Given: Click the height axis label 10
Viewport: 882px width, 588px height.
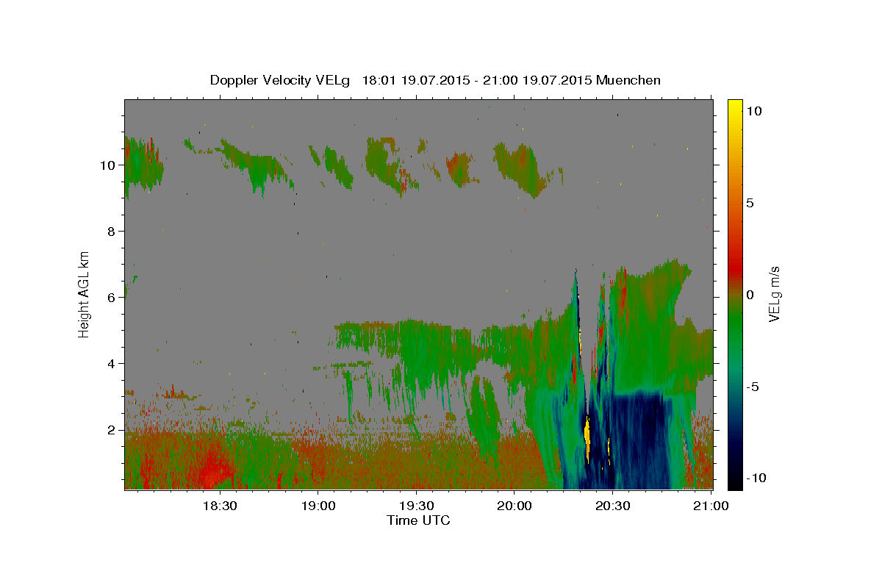Looking at the screenshot, I should [107, 165].
